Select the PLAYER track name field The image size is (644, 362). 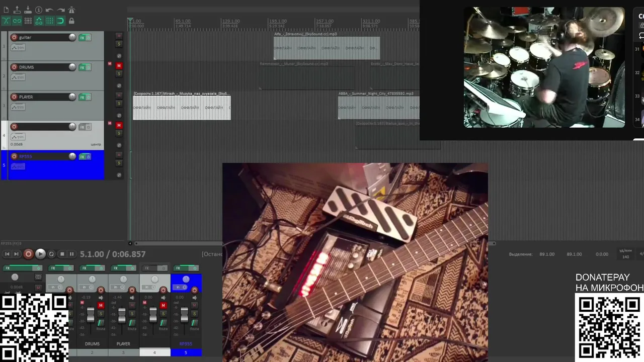pyautogui.click(x=43, y=97)
